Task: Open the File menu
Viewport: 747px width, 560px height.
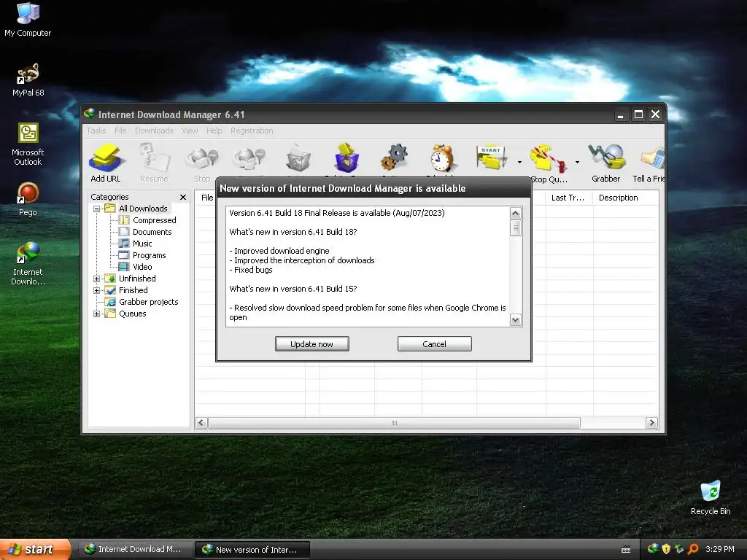Action: click(x=120, y=131)
